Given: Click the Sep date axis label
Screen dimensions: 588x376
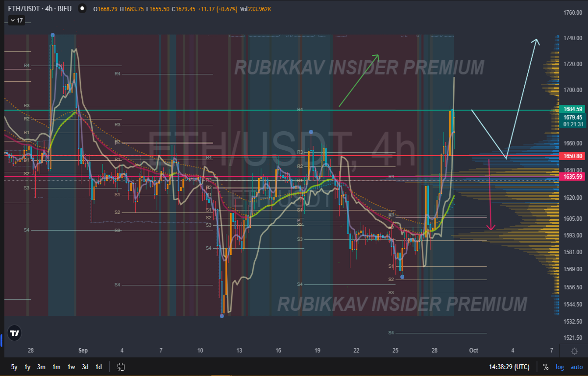Looking at the screenshot, I should pyautogui.click(x=83, y=351).
